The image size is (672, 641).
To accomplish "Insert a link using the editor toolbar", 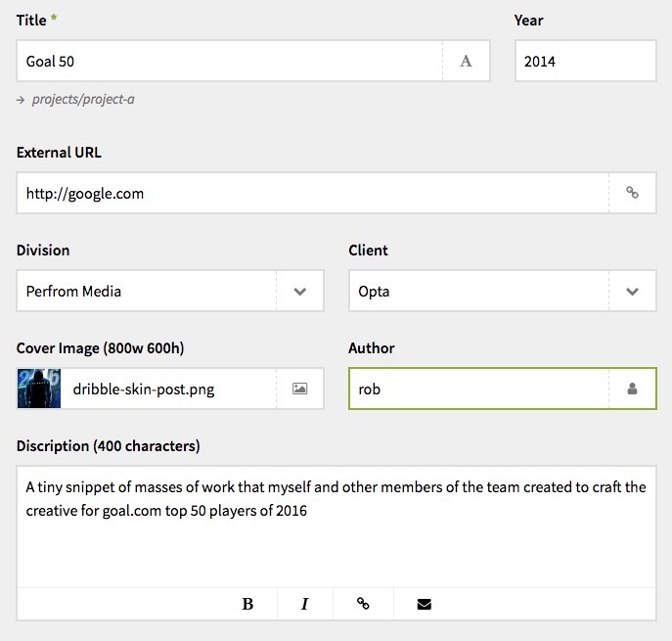I will pyautogui.click(x=363, y=604).
